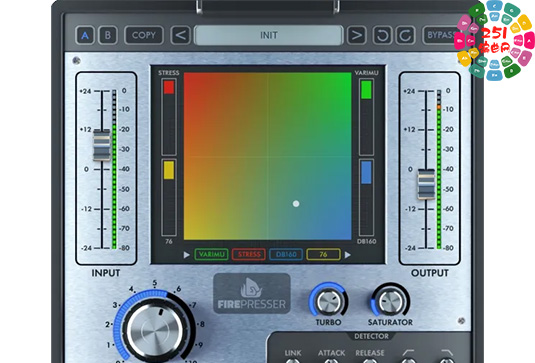The height and width of the screenshot is (363, 535).
Task: Click the SATURATOR knob
Action: (391, 302)
